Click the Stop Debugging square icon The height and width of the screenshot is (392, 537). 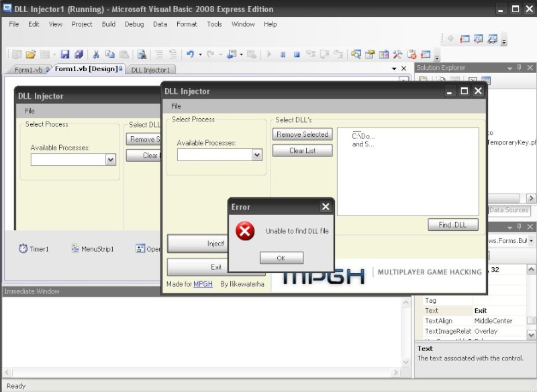click(297, 54)
